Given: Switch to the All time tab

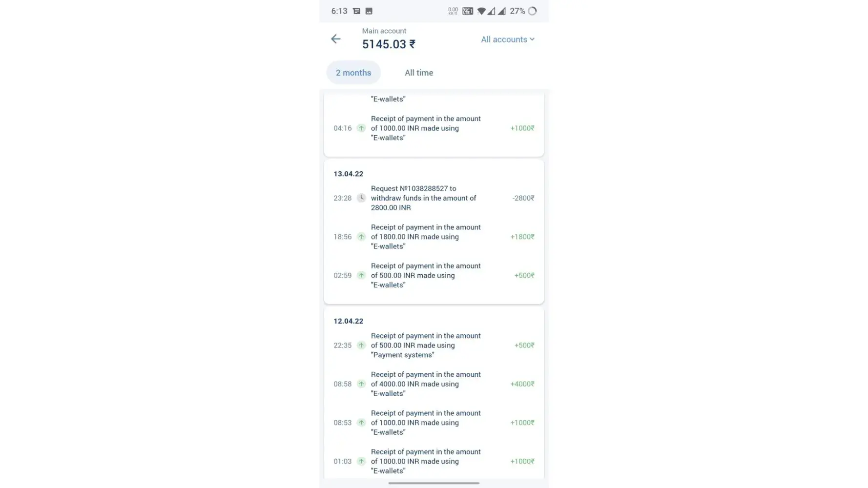Looking at the screenshot, I should (x=419, y=73).
